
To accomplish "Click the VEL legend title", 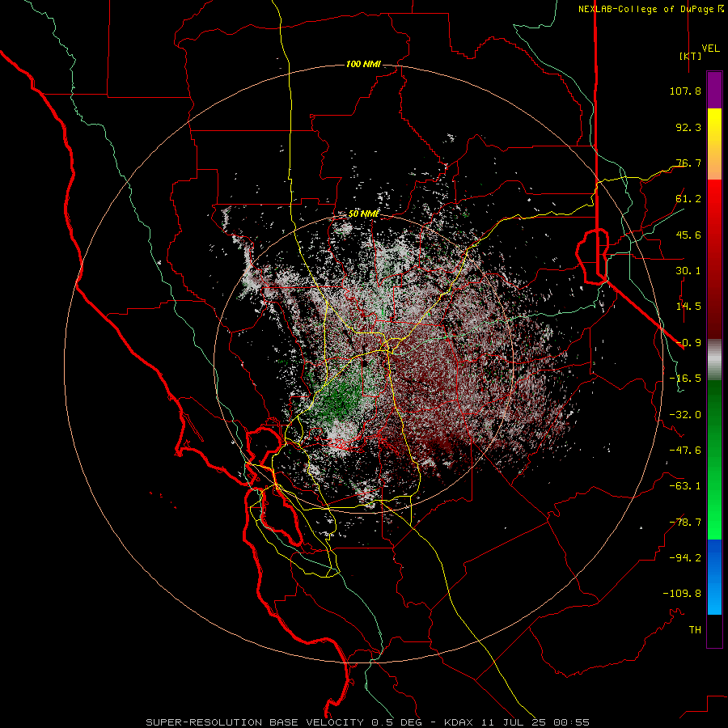I will tap(711, 48).
